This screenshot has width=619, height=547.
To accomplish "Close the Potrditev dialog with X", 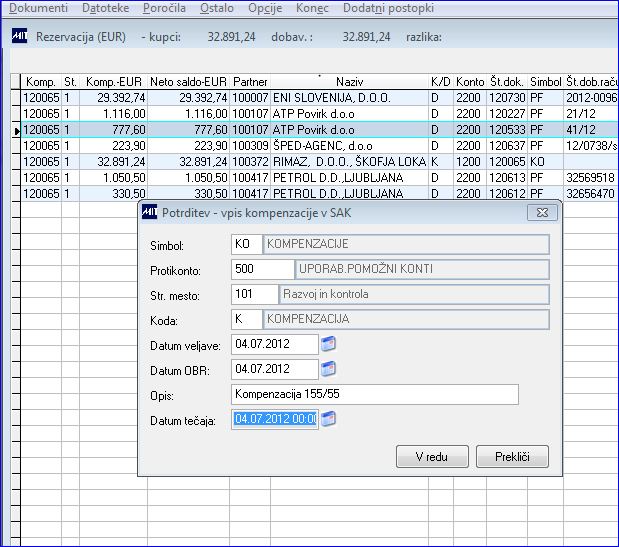I will pos(541,213).
